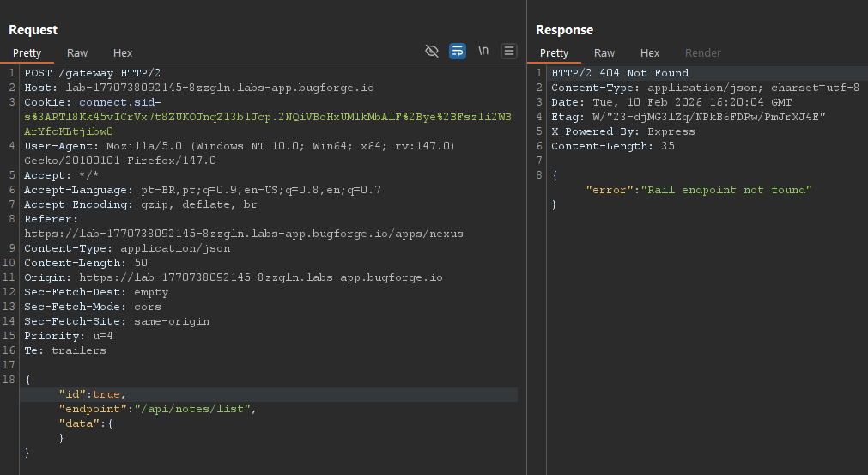The image size is (868, 475).
Task: Click the Host header line in request
Action: point(199,88)
